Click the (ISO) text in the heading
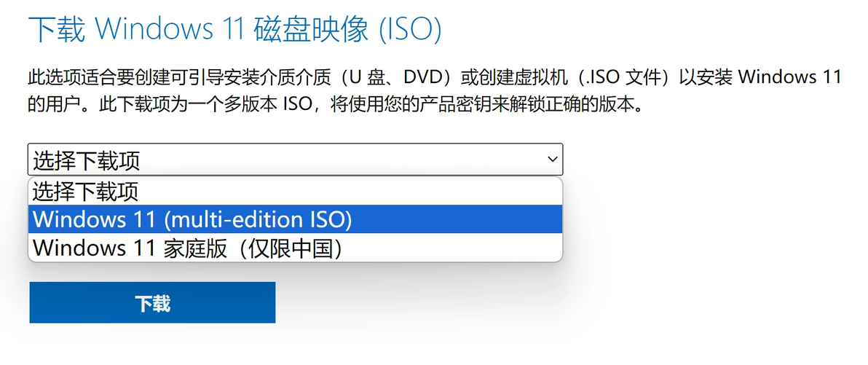 410,30
